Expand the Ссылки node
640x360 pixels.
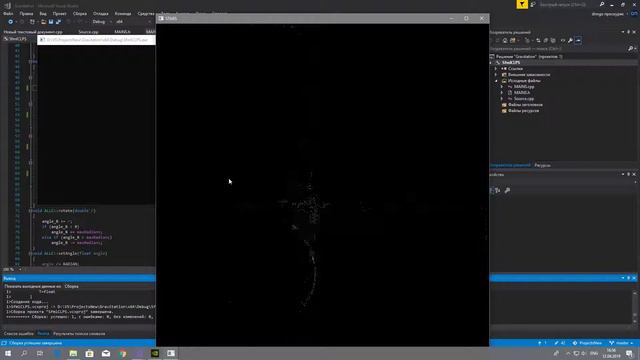[496, 69]
